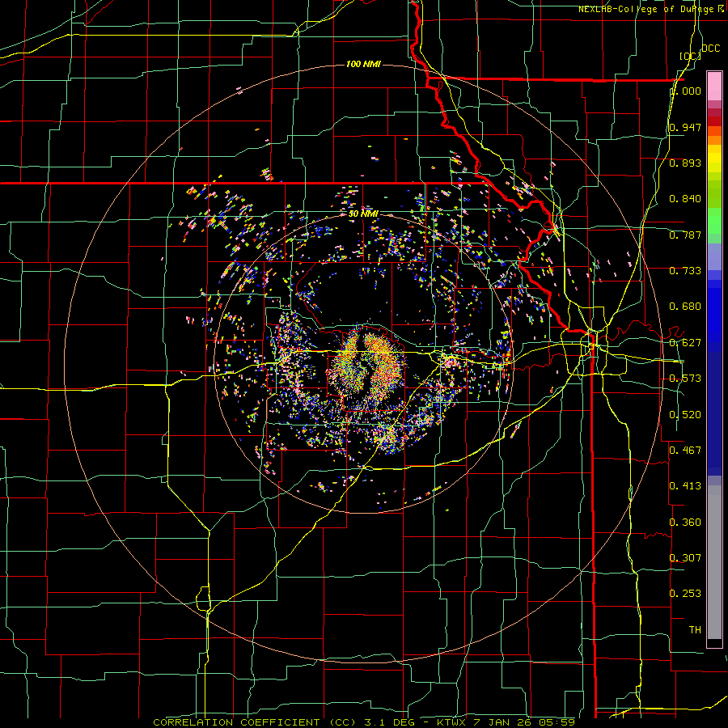Click the 0.413 legend value
This screenshot has height=728, width=728.
[685, 486]
